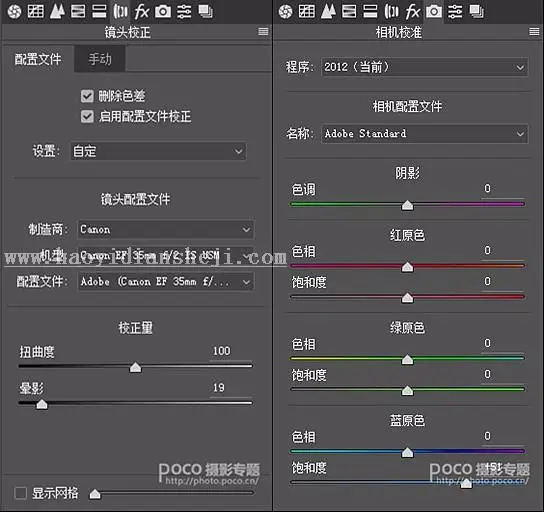Open the HSL/Grayscale icon in the right 相机校准 panel

(x=349, y=11)
